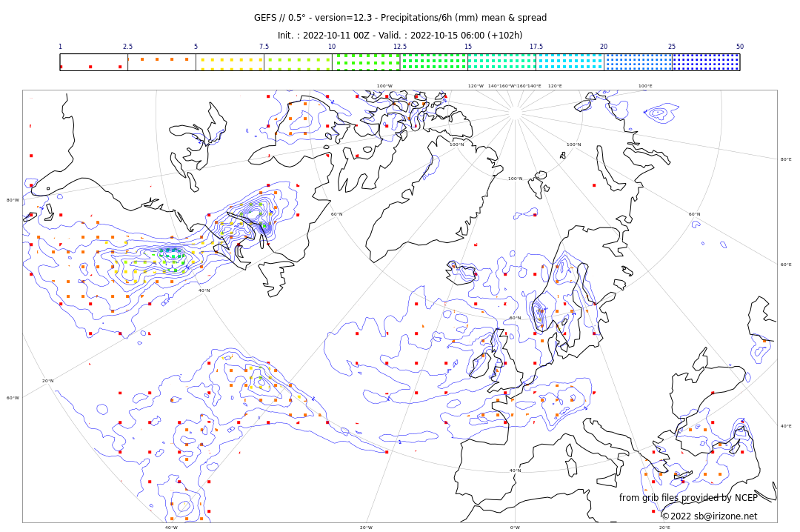Click the orange 2.5–5 mm legend segment
This screenshot has height=532, width=800.
[x=161, y=62]
